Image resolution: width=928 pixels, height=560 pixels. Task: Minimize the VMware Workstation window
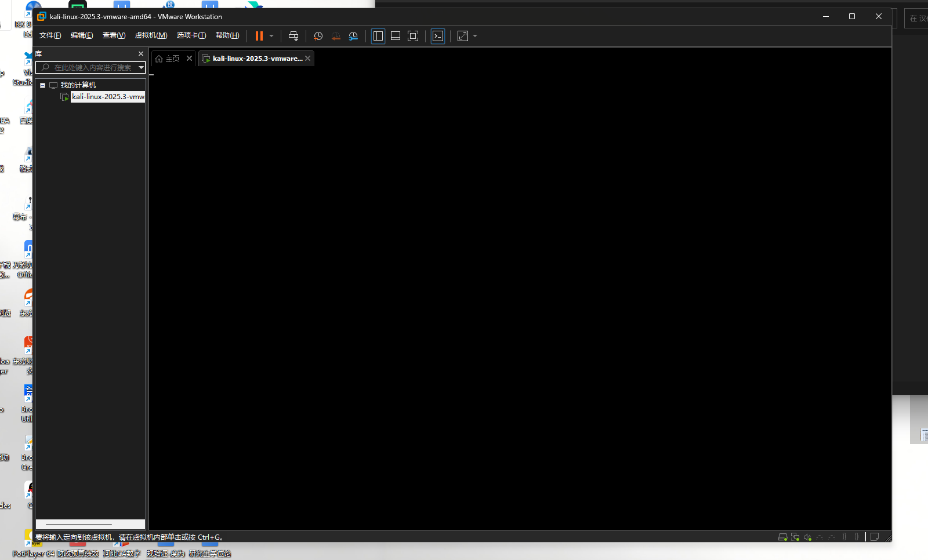tap(826, 16)
